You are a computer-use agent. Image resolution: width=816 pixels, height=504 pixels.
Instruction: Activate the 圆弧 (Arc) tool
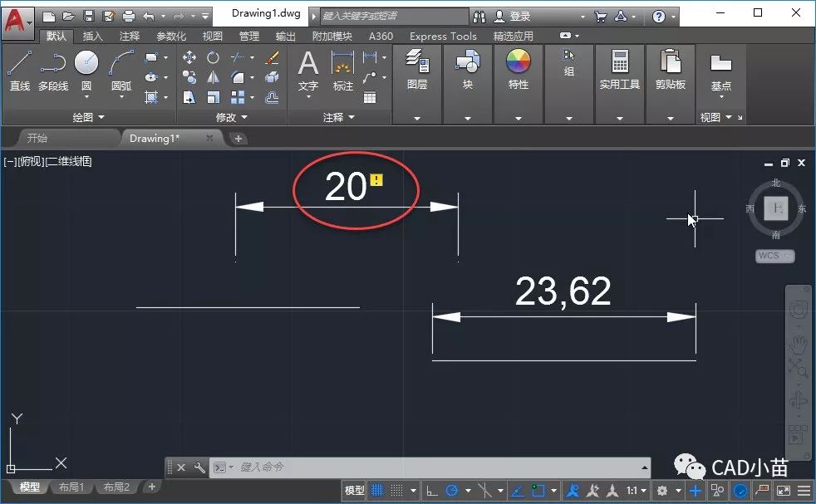pos(121,70)
